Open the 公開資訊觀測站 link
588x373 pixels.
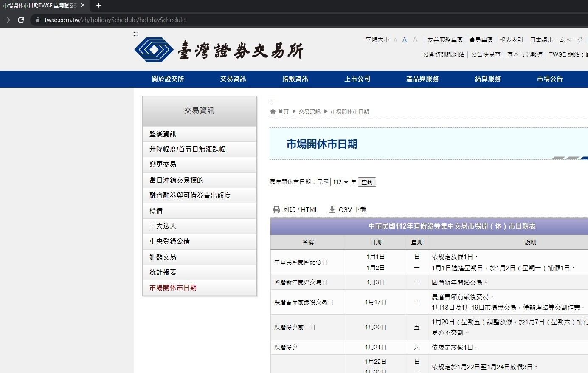(443, 54)
